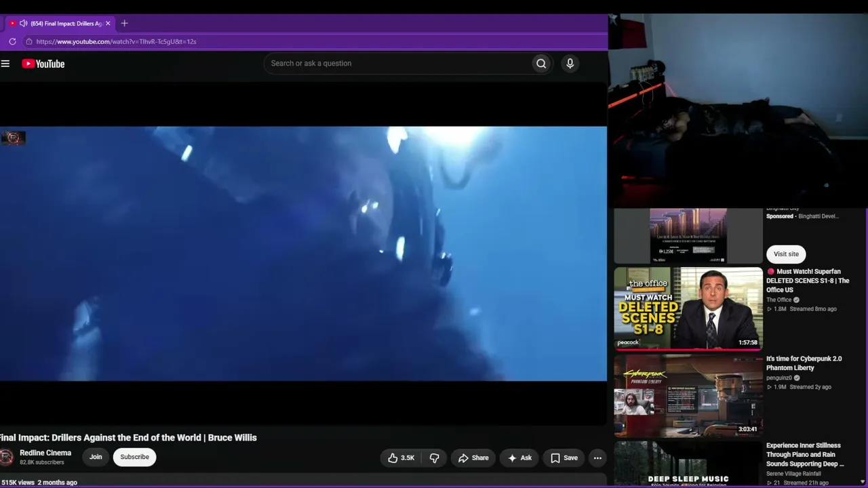The height and width of the screenshot is (488, 868).
Task: Subscribe to Redline Cinema
Action: [x=134, y=457]
